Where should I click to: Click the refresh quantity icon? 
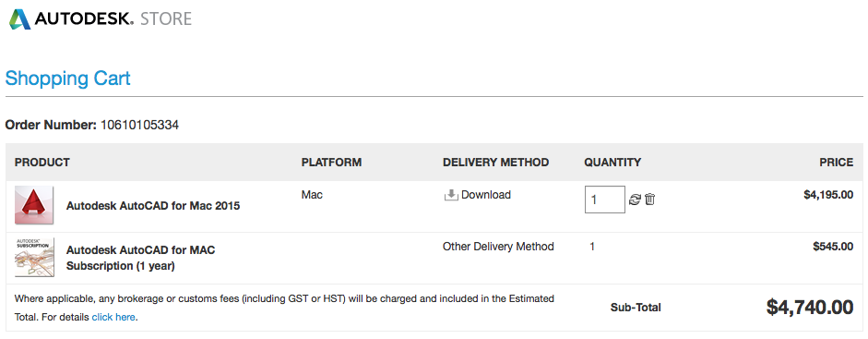click(x=635, y=200)
